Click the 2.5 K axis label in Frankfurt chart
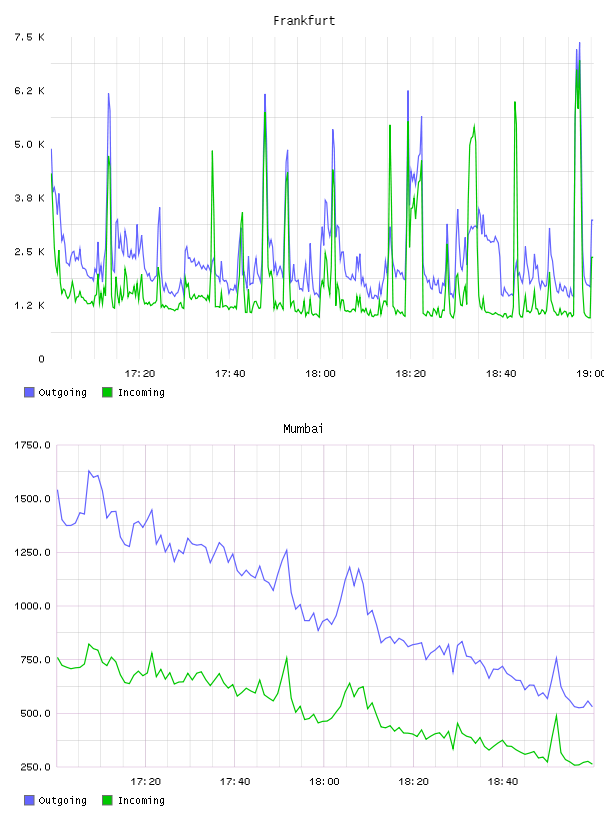 (x=29, y=251)
